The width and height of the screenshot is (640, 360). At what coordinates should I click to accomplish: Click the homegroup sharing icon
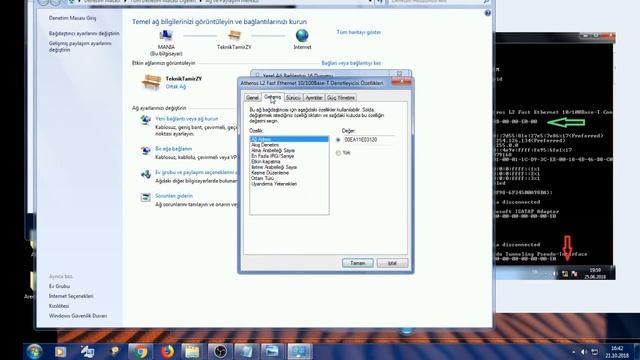[145, 174]
